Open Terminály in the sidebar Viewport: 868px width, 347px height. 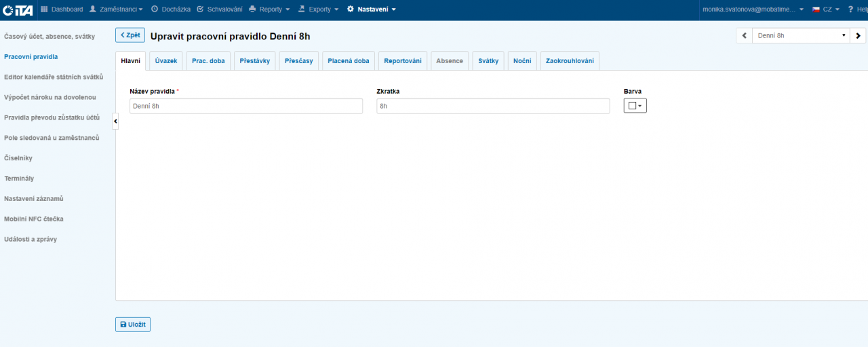pos(19,179)
